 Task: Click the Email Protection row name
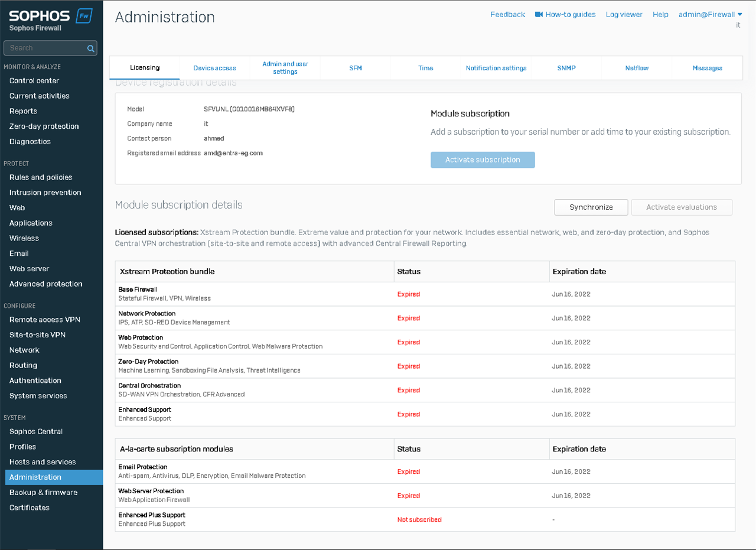pyautogui.click(x=143, y=467)
